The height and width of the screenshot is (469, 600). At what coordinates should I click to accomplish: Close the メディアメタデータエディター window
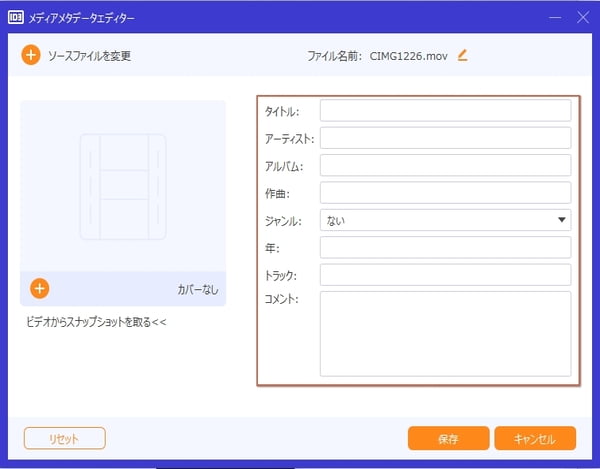click(583, 17)
